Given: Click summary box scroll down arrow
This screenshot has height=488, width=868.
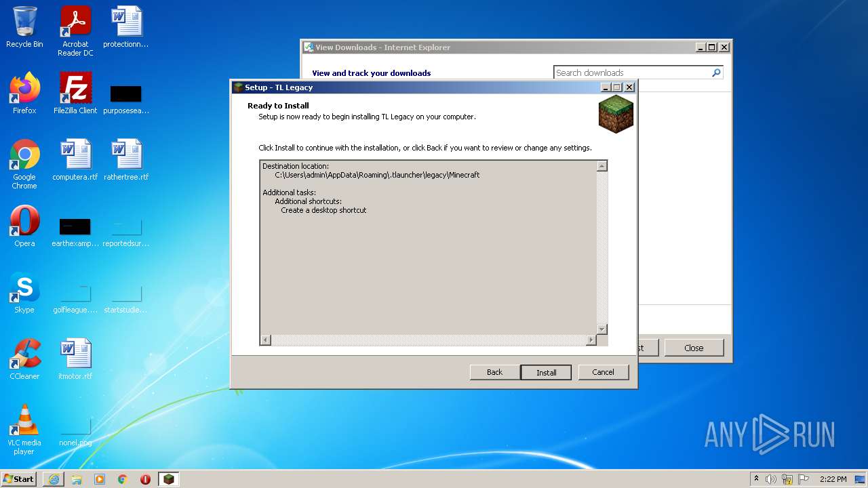Looking at the screenshot, I should pos(601,329).
